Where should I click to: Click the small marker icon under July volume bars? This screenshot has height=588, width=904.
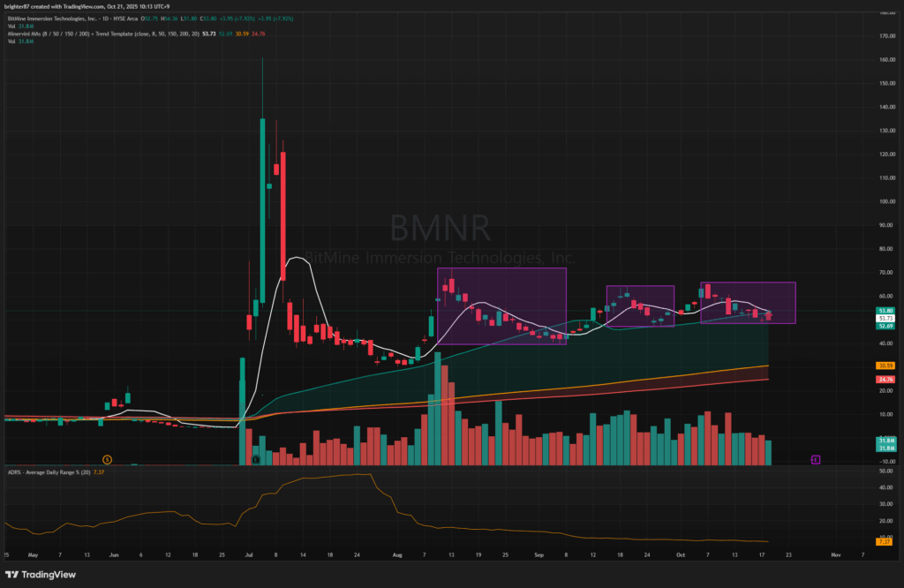pyautogui.click(x=255, y=459)
